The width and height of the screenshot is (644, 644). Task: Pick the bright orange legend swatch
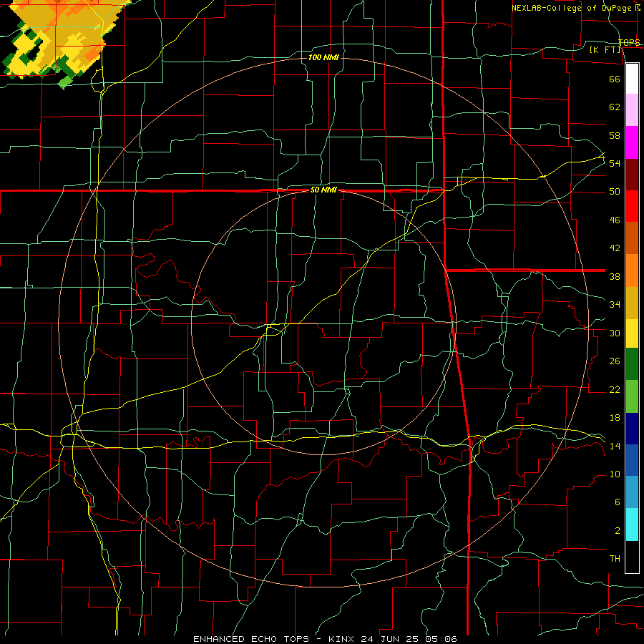point(632,270)
